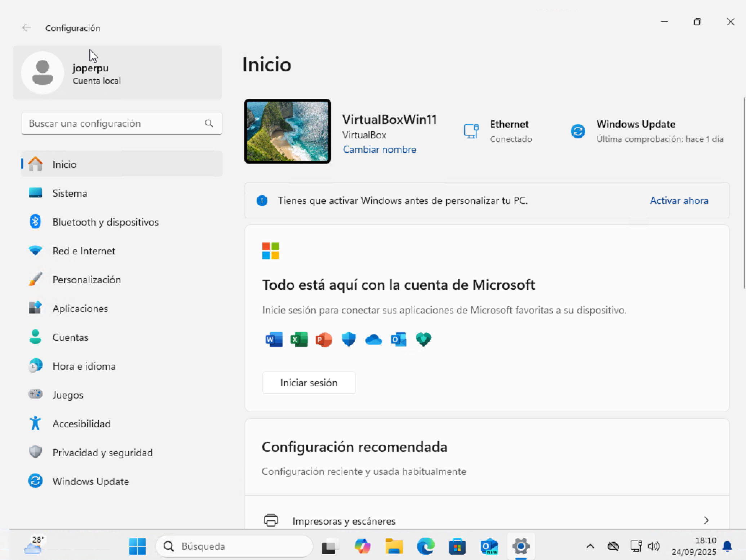Open the Windows Update status tile
746x560 pixels.
[647, 131]
